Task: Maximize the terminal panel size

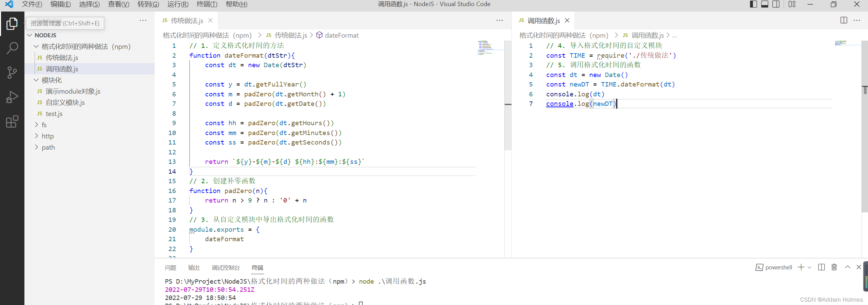Action: pyautogui.click(x=848, y=267)
